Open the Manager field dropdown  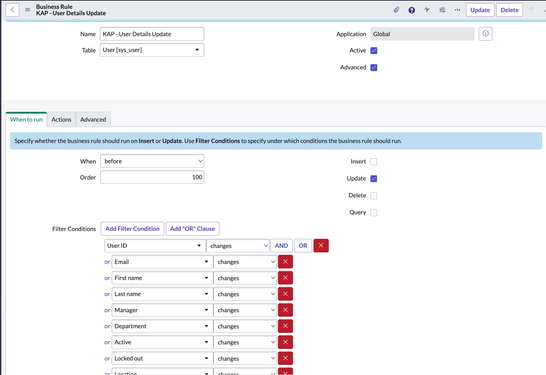coord(162,310)
